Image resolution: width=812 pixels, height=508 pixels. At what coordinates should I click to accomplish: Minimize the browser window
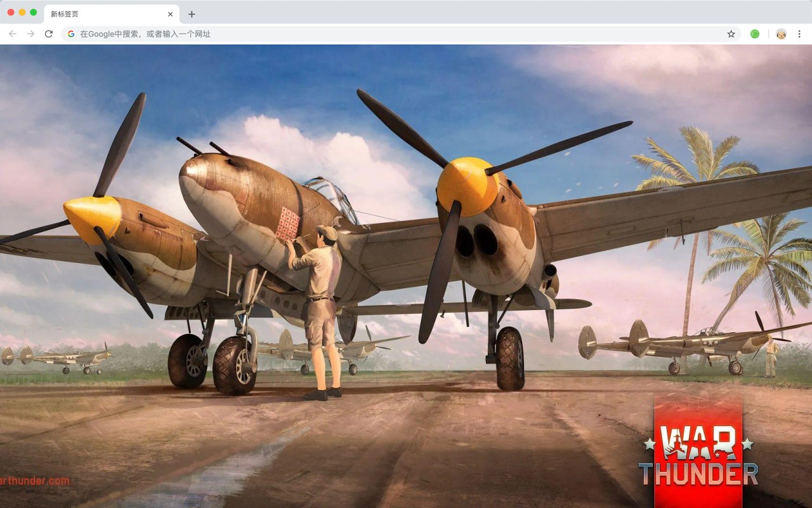click(x=22, y=12)
